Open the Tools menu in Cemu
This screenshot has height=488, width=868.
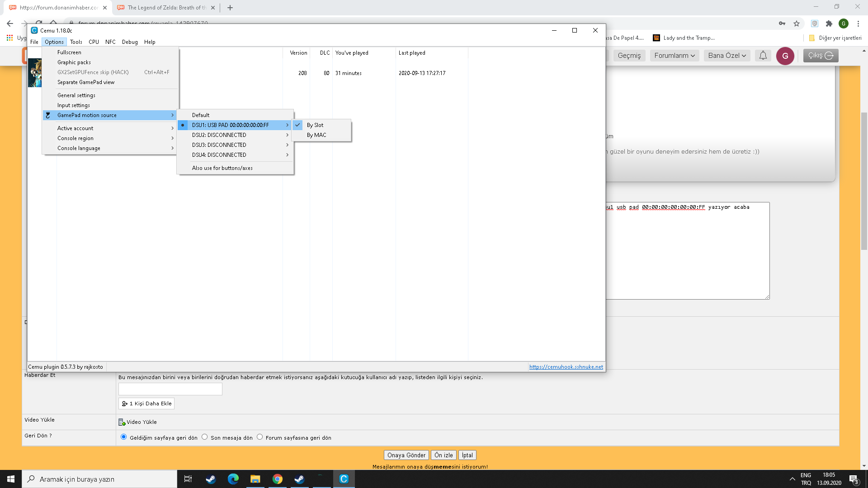76,42
